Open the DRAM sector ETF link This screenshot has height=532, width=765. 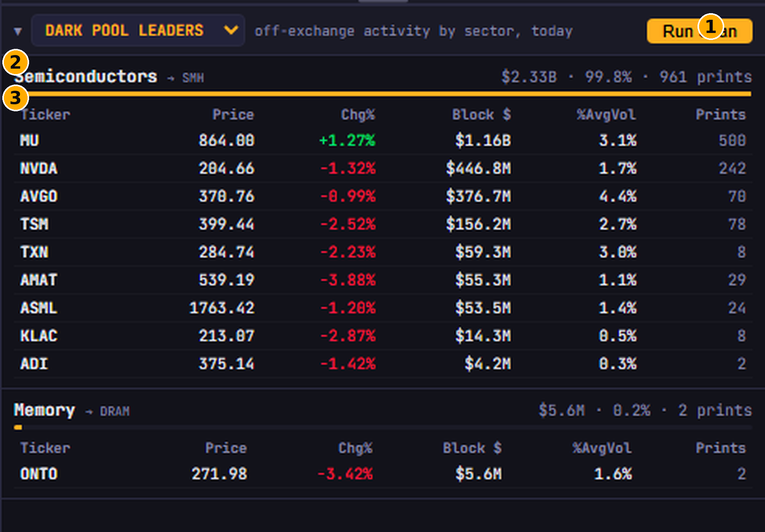pos(115,411)
